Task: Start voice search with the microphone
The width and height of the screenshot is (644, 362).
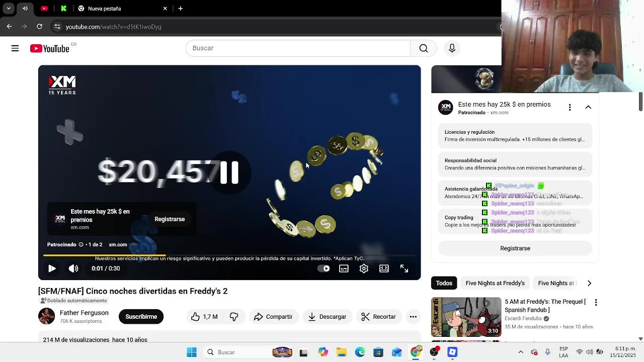Action: coord(452,48)
